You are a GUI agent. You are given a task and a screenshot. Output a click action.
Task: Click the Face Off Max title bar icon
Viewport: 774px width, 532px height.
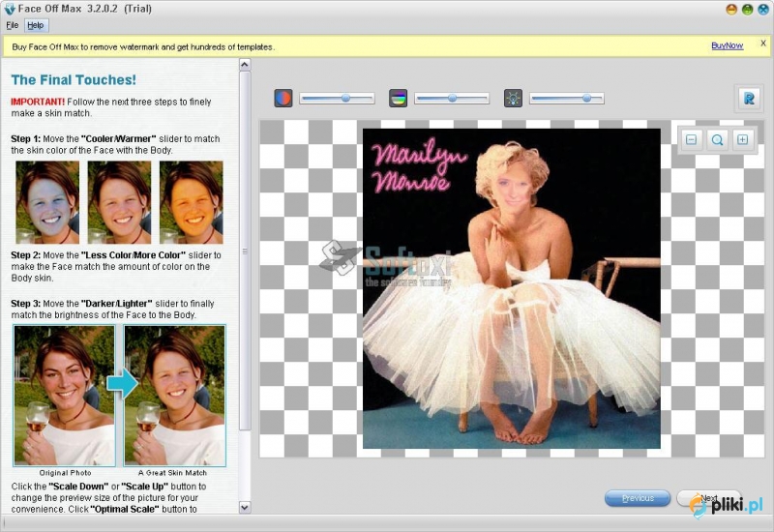[x=10, y=9]
